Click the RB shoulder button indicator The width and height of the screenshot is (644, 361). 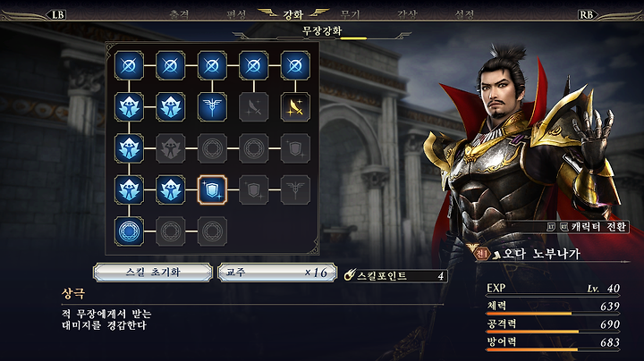pos(586,15)
